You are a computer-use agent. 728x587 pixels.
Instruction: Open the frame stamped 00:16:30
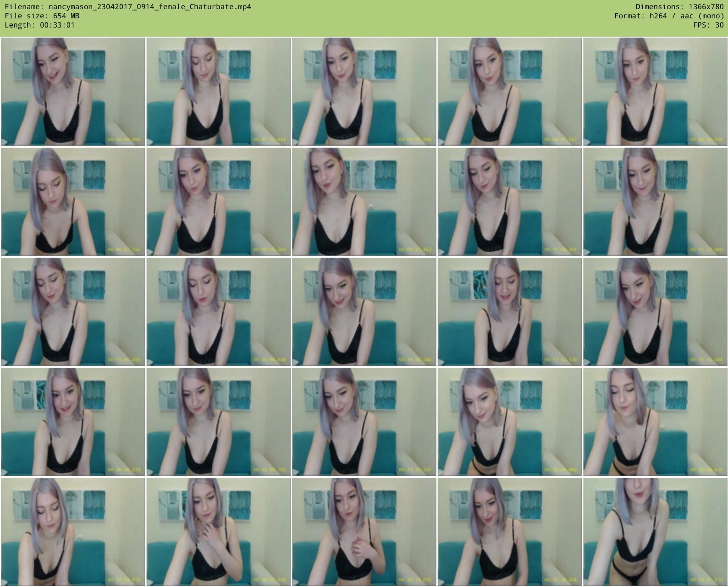364,312
